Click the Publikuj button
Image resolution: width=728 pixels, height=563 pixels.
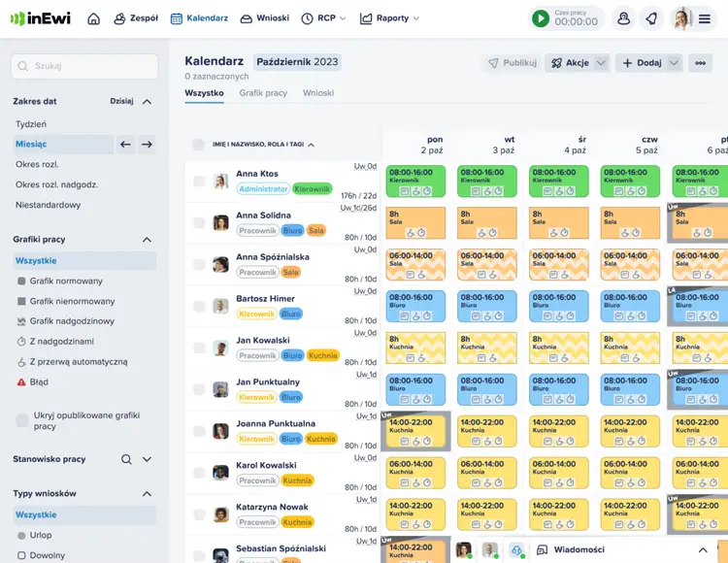point(512,63)
